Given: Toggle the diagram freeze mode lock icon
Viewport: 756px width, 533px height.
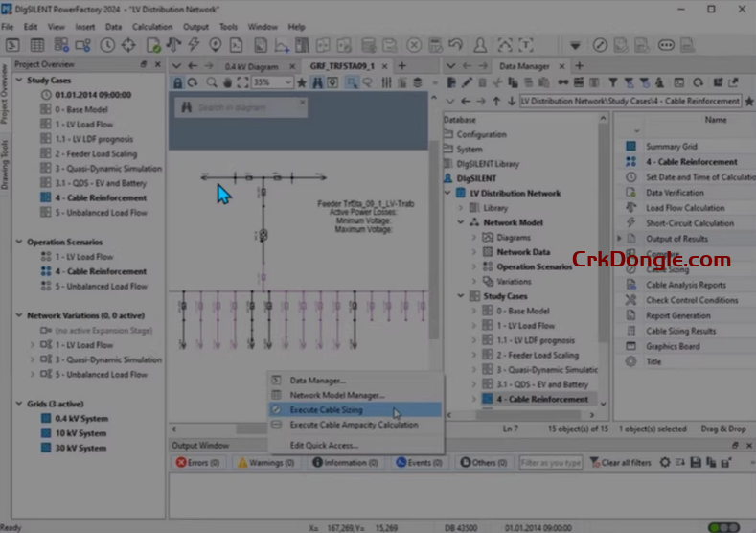Looking at the screenshot, I should coord(178,83).
